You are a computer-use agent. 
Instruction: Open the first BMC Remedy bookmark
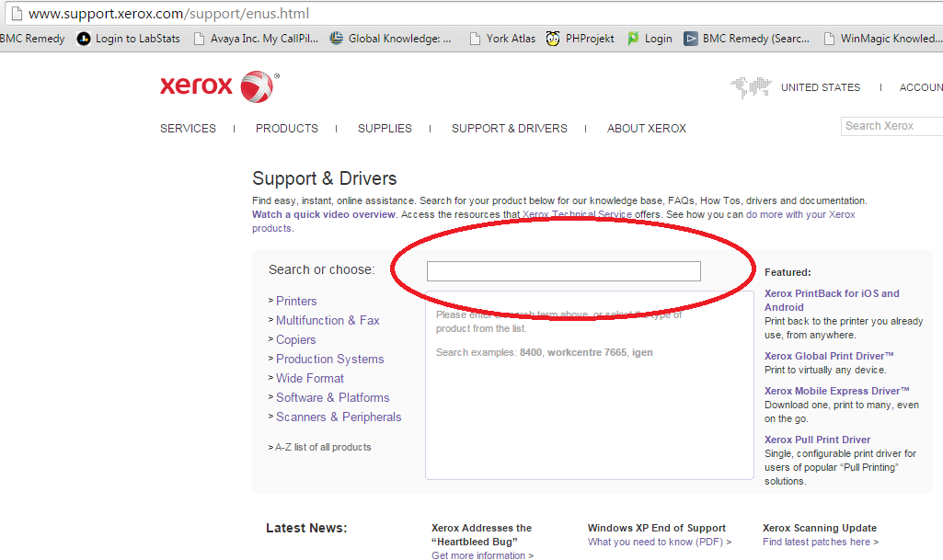pyautogui.click(x=32, y=39)
